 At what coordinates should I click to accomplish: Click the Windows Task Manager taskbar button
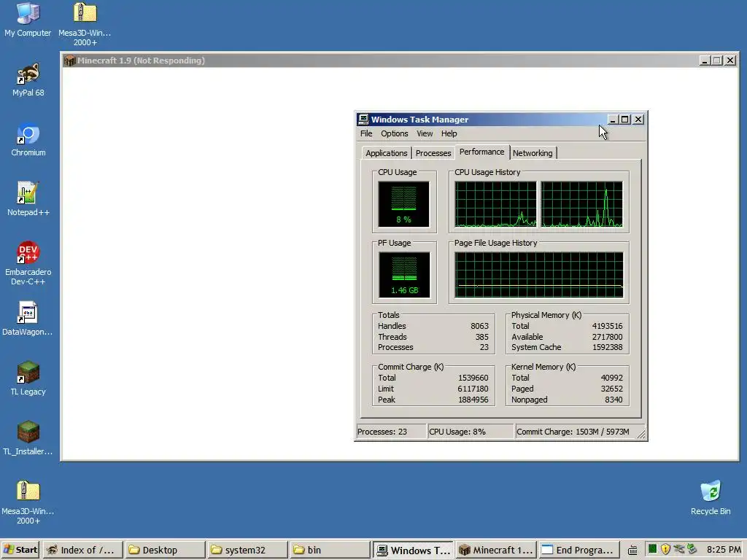pos(413,550)
